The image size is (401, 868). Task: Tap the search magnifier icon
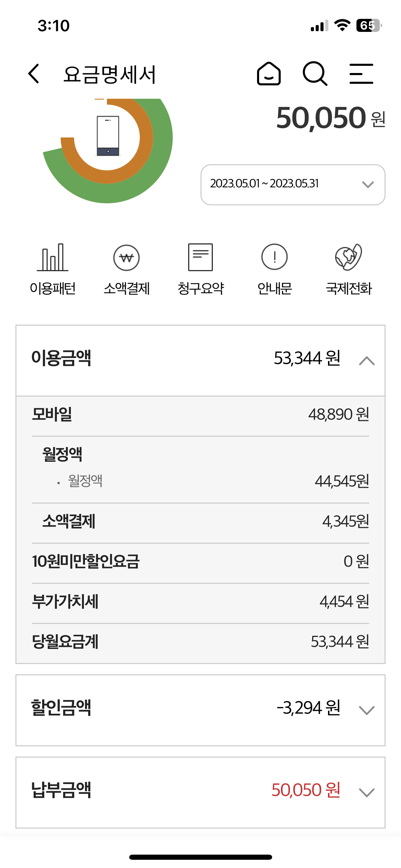pyautogui.click(x=315, y=74)
